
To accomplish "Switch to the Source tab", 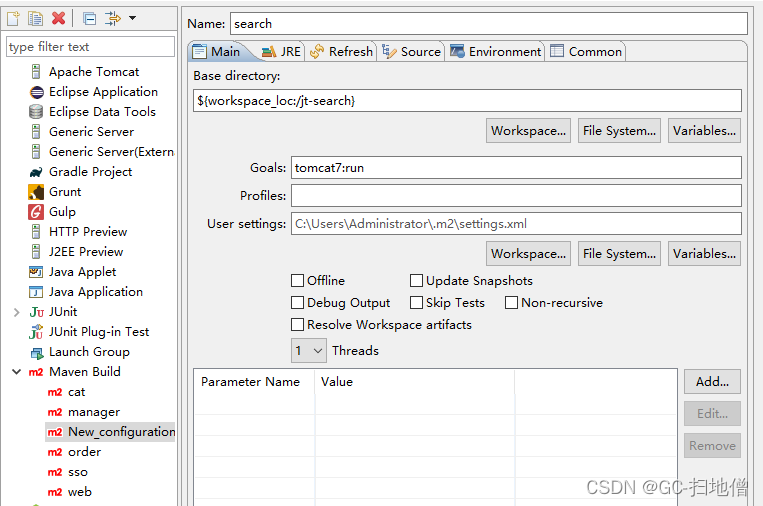I will pos(412,52).
